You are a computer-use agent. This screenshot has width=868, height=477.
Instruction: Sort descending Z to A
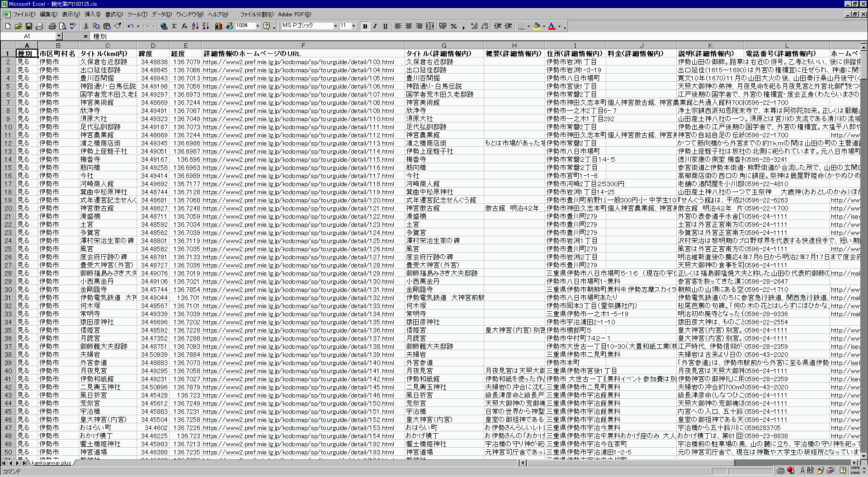205,26
